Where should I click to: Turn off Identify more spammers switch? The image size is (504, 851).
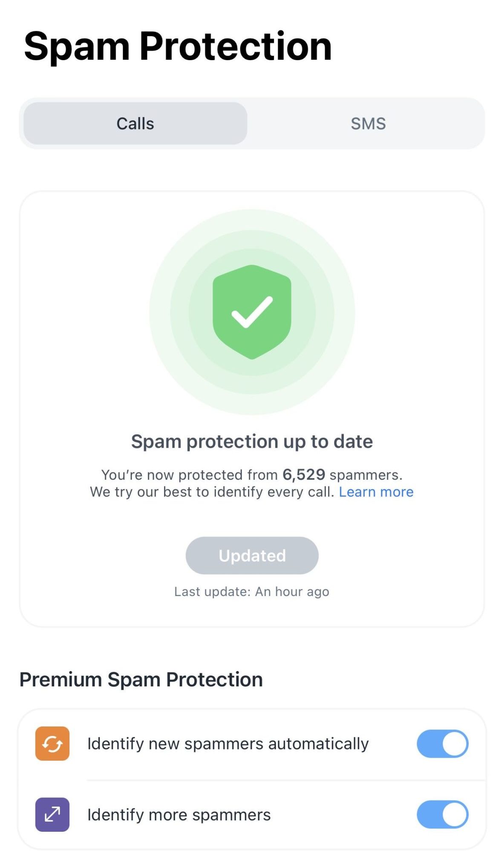click(442, 814)
